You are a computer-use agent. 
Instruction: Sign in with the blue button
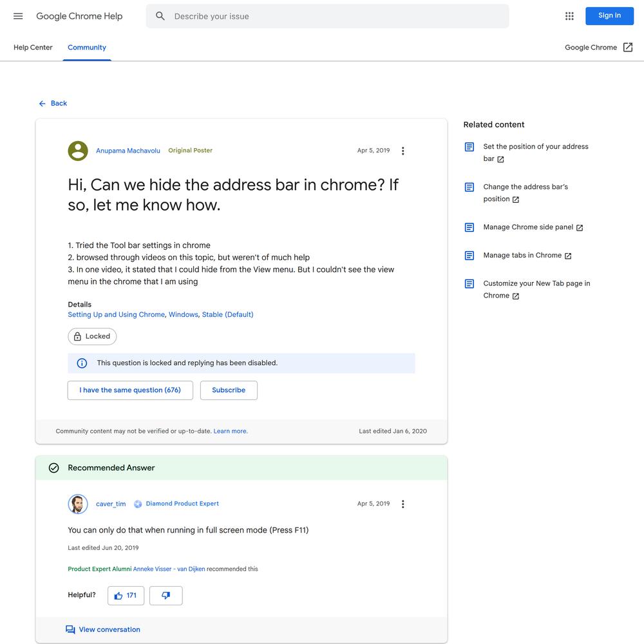609,15
